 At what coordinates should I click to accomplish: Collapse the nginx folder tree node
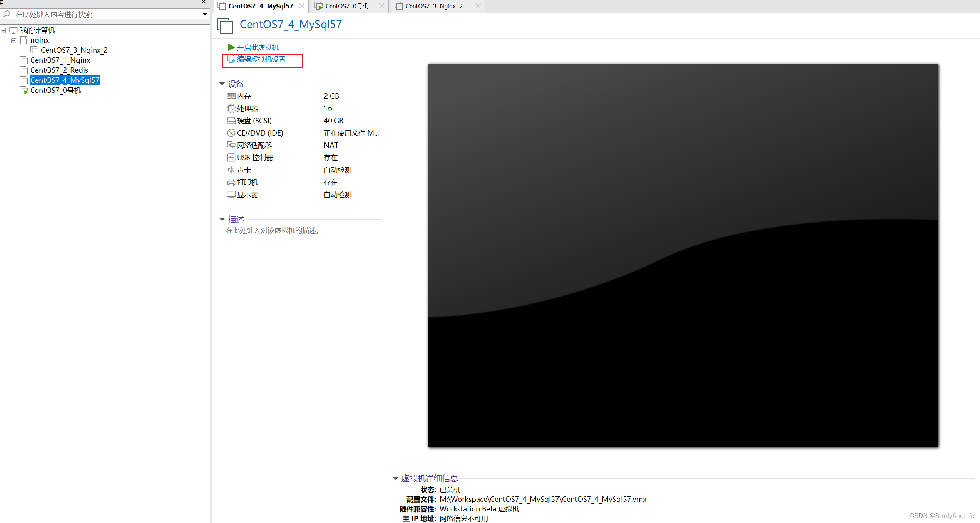point(13,40)
